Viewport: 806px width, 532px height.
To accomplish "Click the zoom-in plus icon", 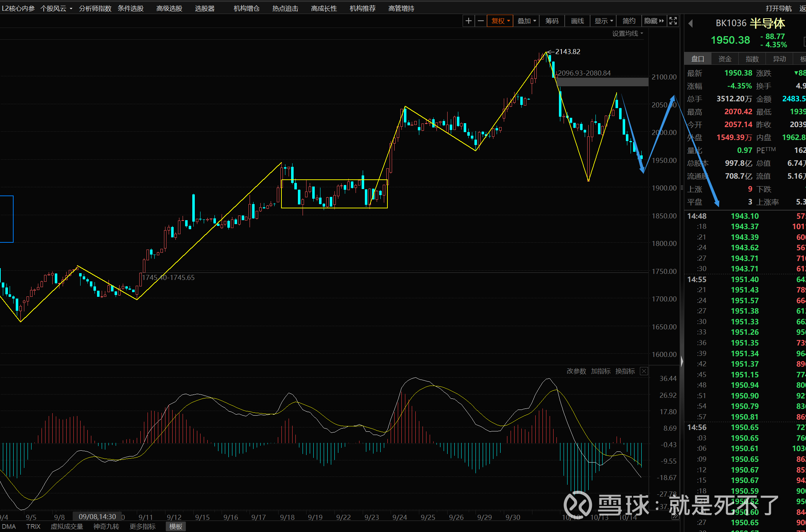I will [468, 21].
